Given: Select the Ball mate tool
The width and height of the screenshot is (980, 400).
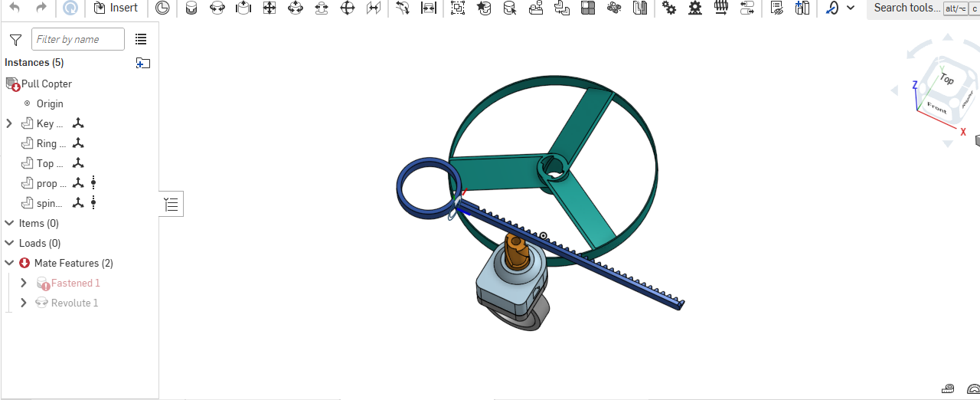Looking at the screenshot, I should coord(347,8).
